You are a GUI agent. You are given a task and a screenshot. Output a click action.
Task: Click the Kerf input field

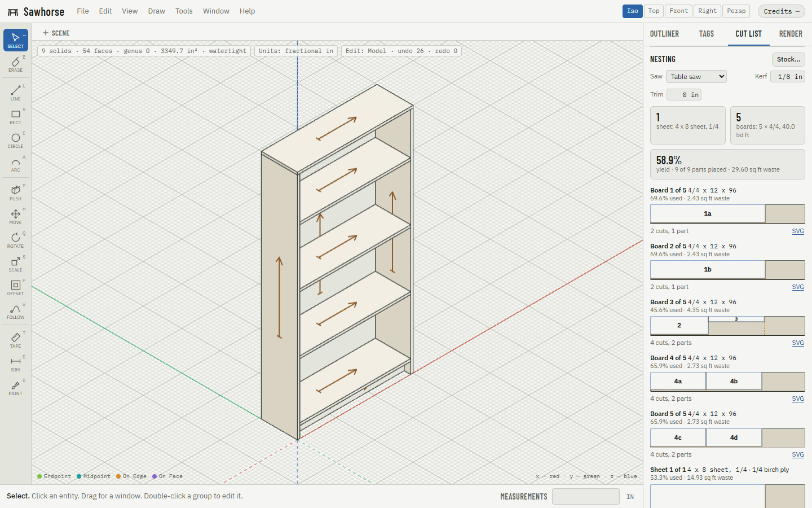788,77
